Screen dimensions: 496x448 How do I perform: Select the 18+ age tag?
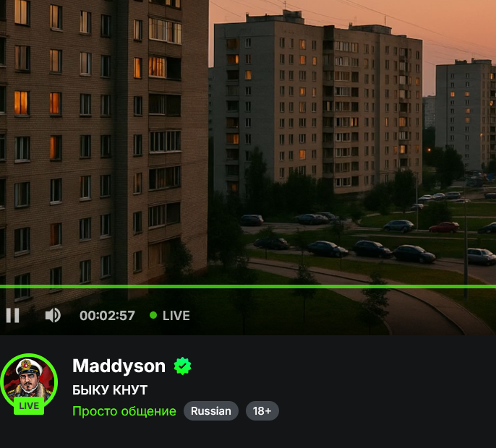(x=262, y=411)
